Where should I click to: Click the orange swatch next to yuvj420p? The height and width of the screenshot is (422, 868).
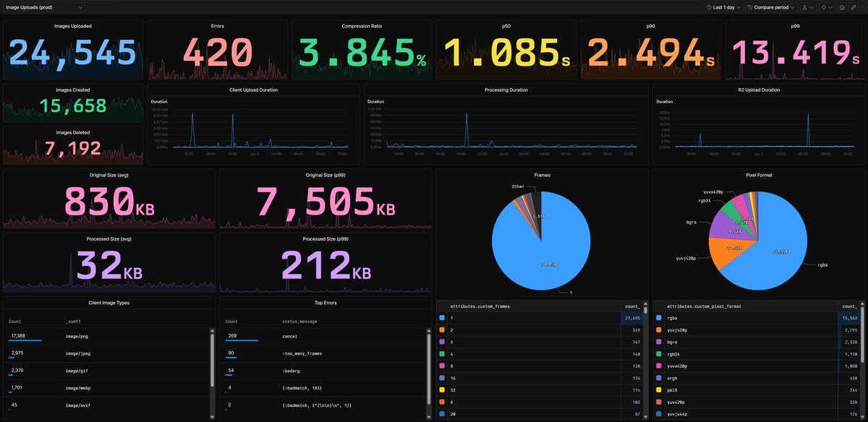pos(660,330)
